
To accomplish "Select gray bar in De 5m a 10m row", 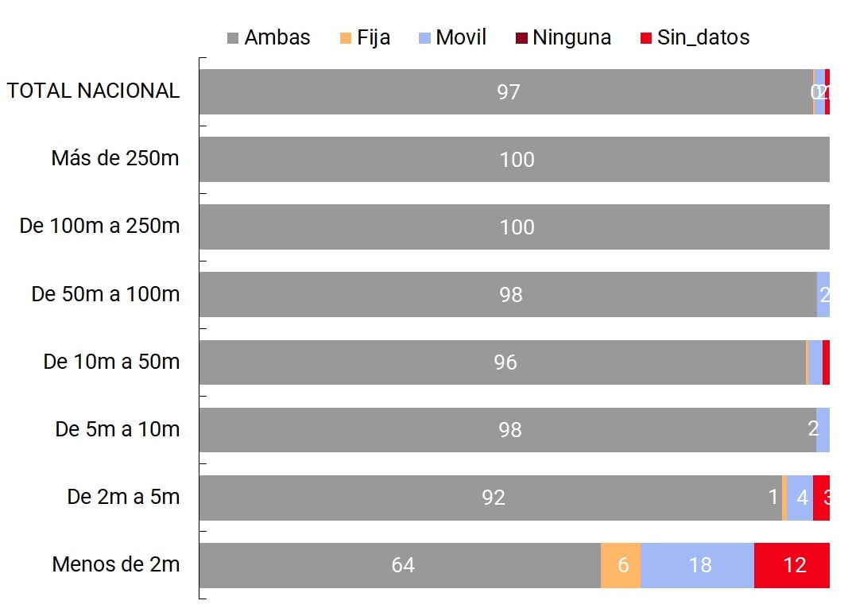I will pos(507,430).
